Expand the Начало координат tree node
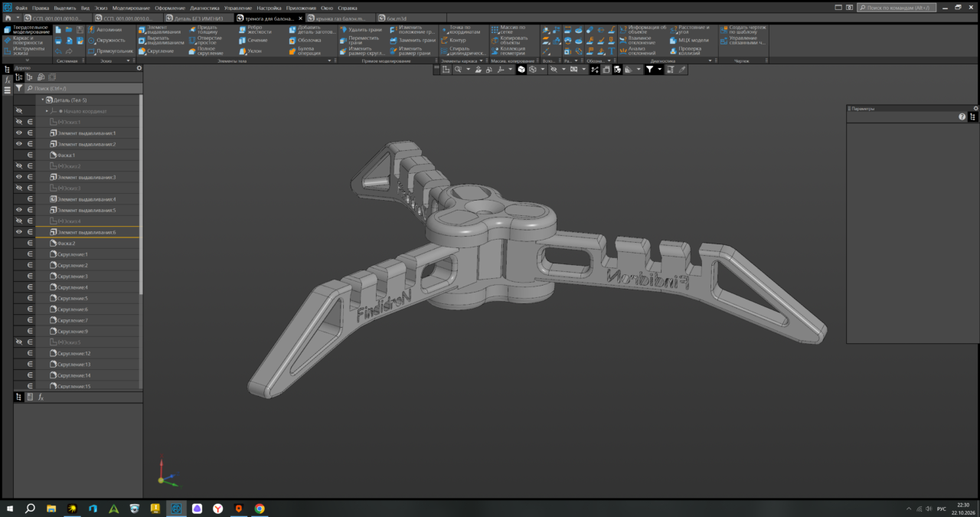Screen dimensions: 980x517 (x=47, y=111)
